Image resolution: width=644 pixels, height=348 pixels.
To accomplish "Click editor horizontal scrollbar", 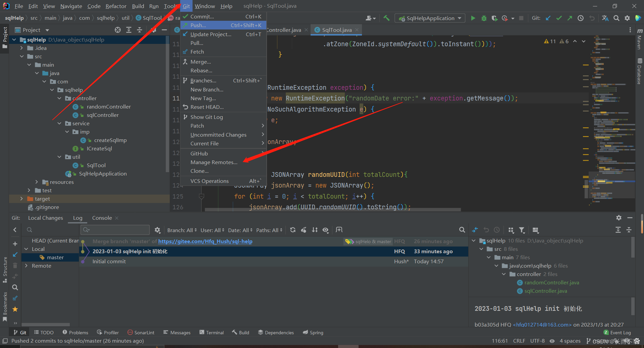I will coord(333,210).
